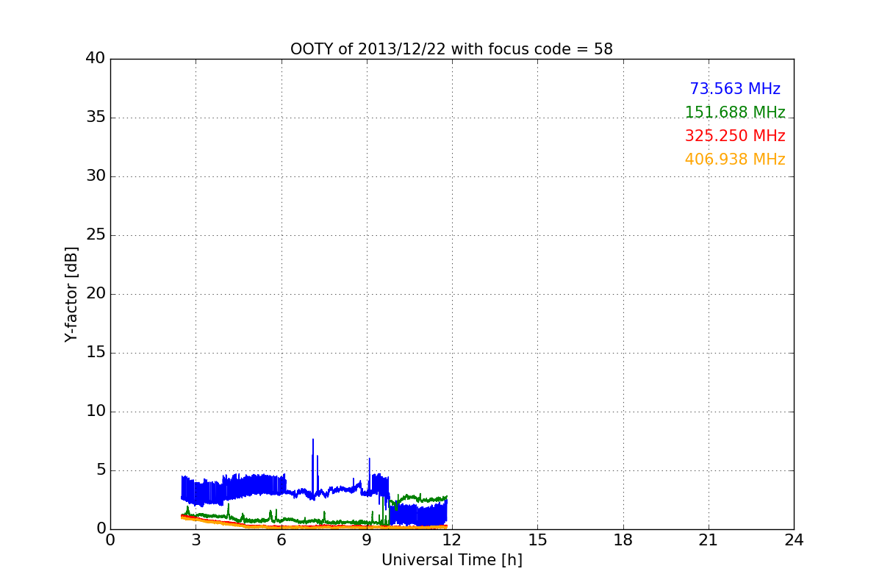Select the blue '73.563 MHz' legend label
Image resolution: width=882 pixels, height=588 pixels.
tap(735, 89)
